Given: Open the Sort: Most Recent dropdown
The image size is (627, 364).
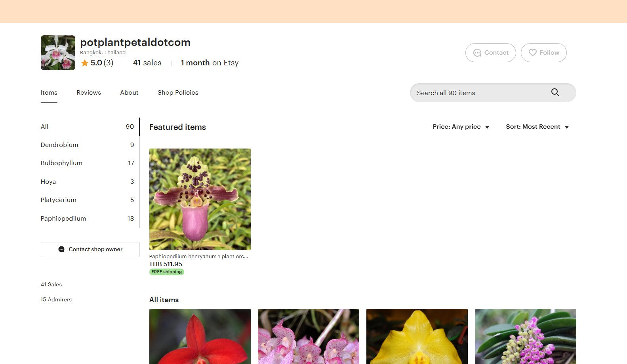Looking at the screenshot, I should 537,127.
